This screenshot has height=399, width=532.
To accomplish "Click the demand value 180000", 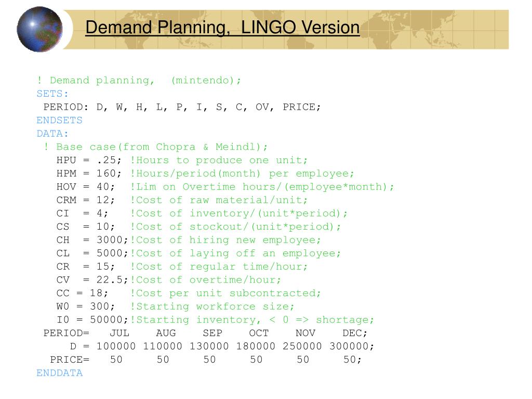I will [x=256, y=347].
